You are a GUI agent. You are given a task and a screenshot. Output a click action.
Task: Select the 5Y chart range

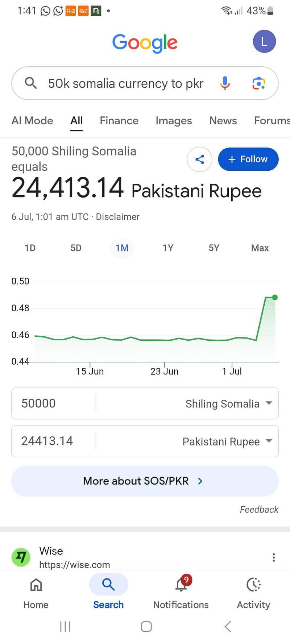(214, 248)
